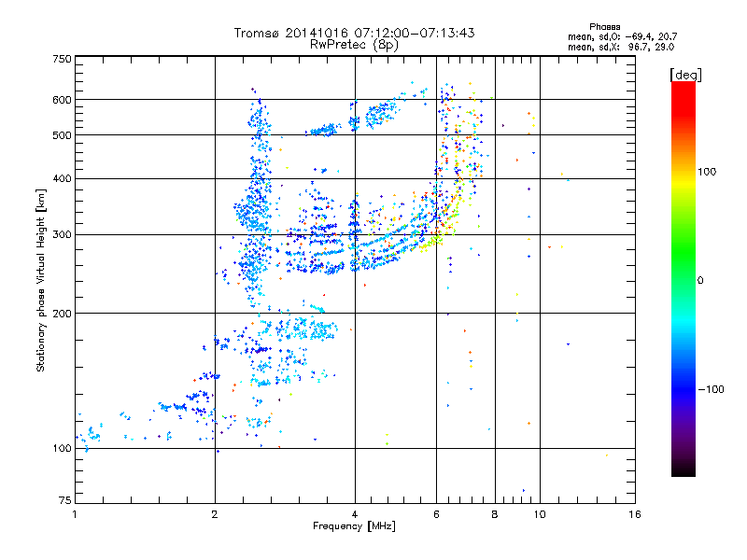This screenshot has width=747, height=560.
Task: Click y-axis tick label '500'
Action: pyautogui.click(x=63, y=135)
